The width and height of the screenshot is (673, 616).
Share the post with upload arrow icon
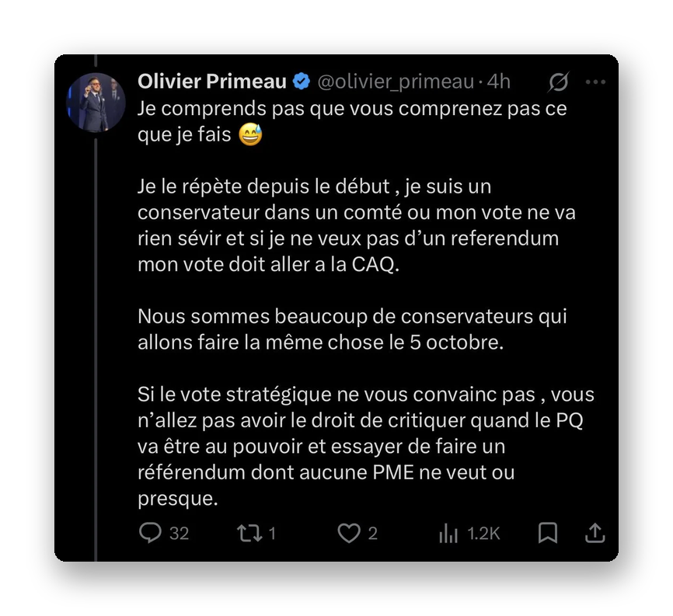coord(595,532)
